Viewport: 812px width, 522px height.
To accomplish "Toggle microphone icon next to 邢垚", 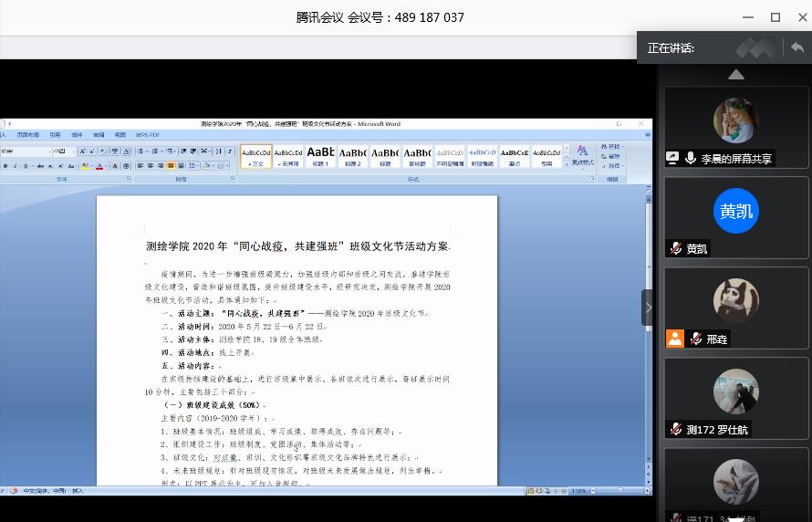I will (x=697, y=339).
